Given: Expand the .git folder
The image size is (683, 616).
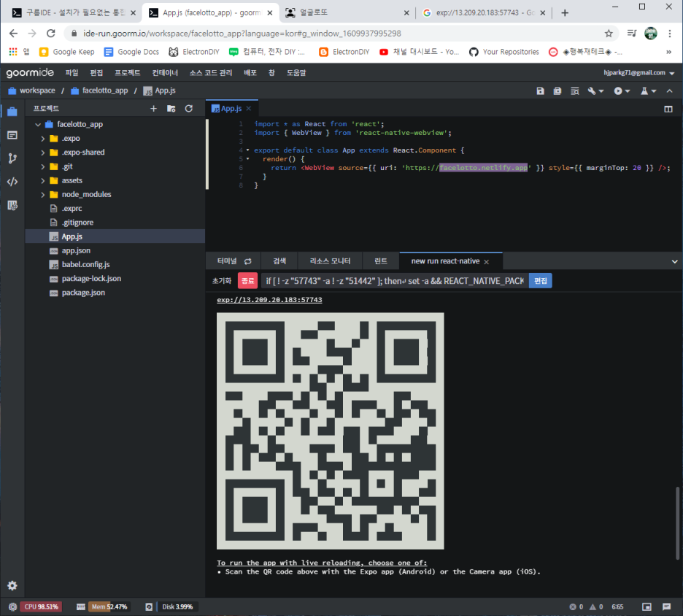Looking at the screenshot, I should pyautogui.click(x=42, y=166).
